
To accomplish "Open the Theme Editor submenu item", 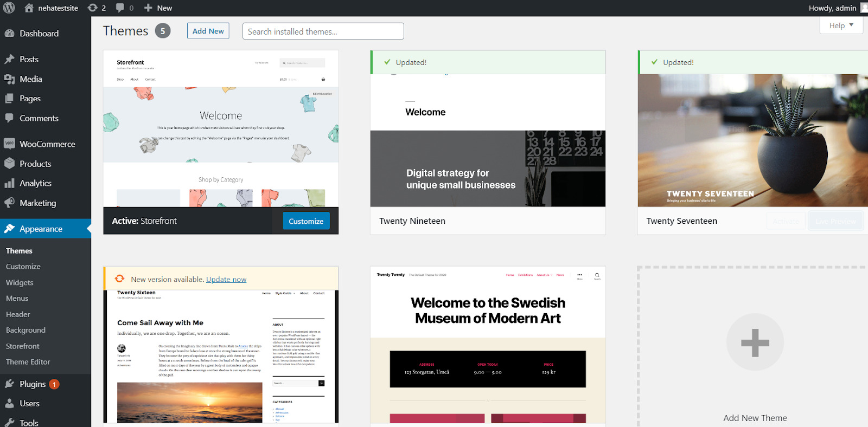I will coord(28,362).
